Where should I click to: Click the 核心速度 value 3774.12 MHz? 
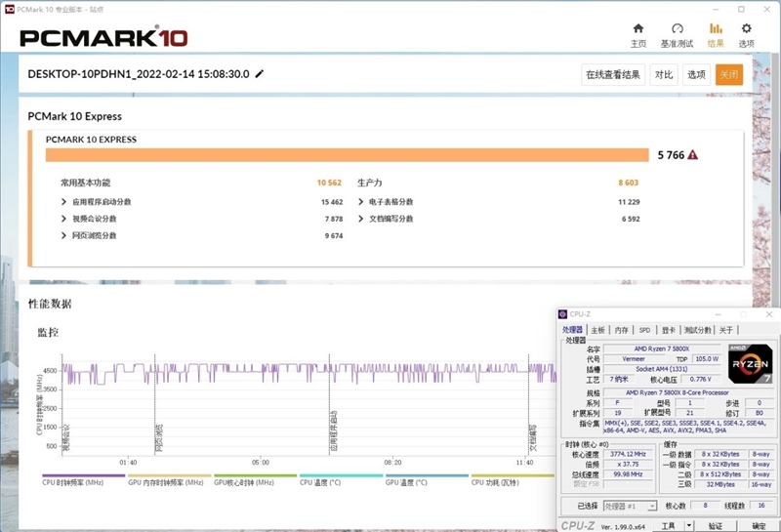click(628, 454)
